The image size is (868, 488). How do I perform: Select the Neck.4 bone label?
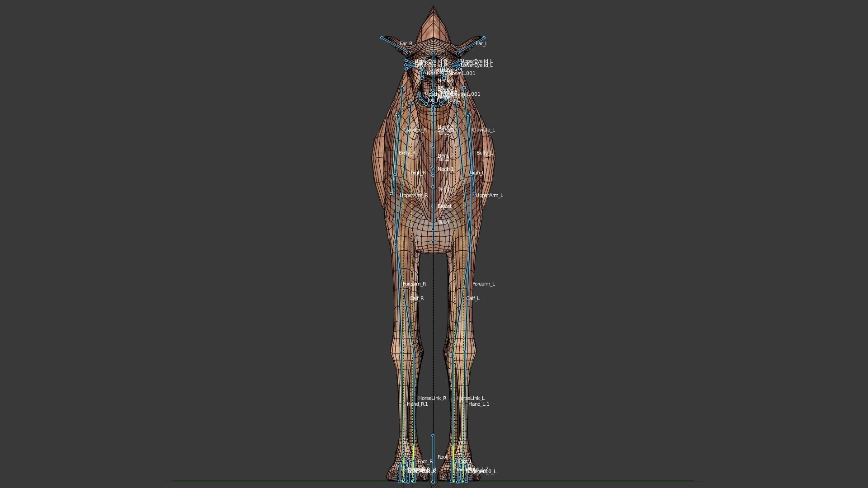445,80
